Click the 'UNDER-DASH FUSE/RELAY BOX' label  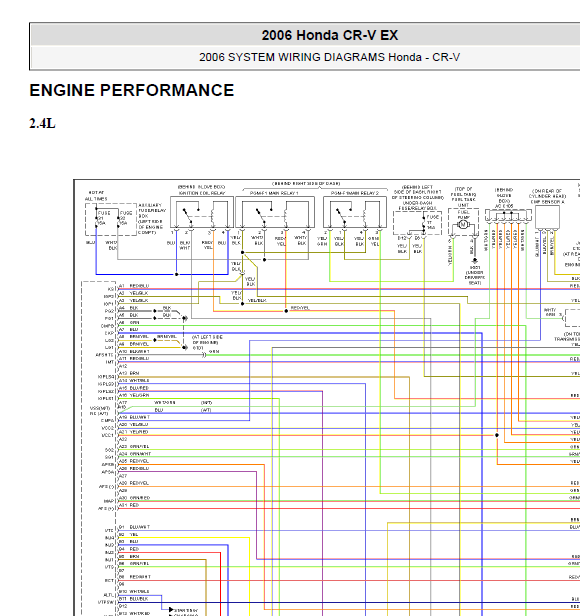(x=417, y=205)
